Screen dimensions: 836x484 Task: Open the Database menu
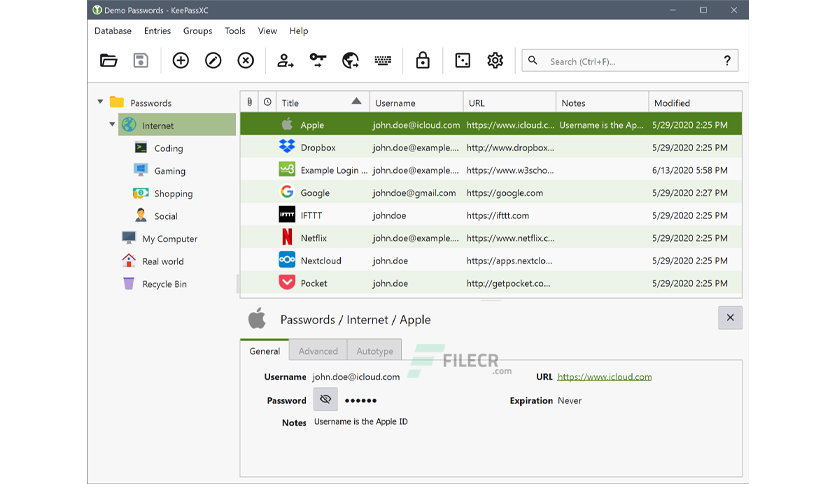coord(112,31)
